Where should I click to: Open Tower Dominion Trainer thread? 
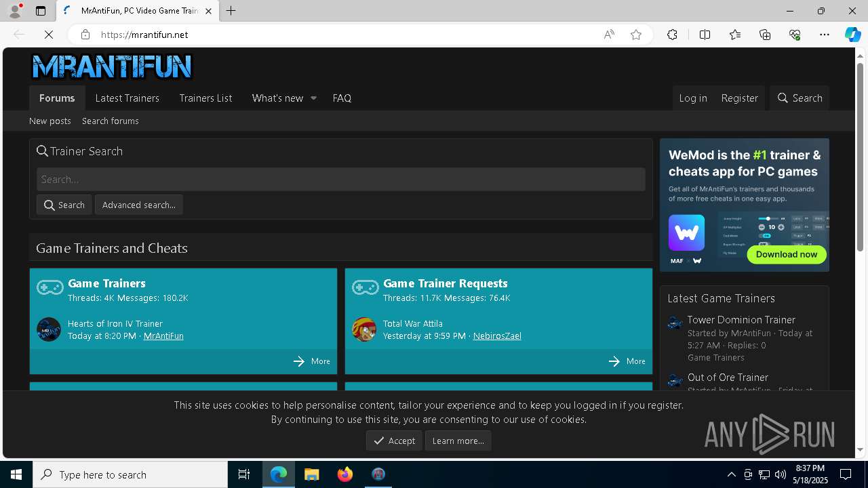(x=741, y=319)
